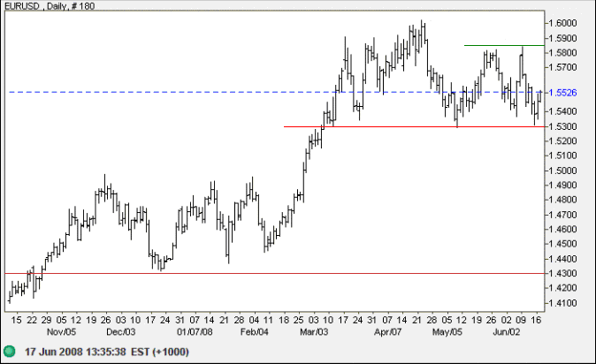Click the 'EST (+1000)' timezone text
The width and height of the screenshot is (596, 364).
point(160,352)
